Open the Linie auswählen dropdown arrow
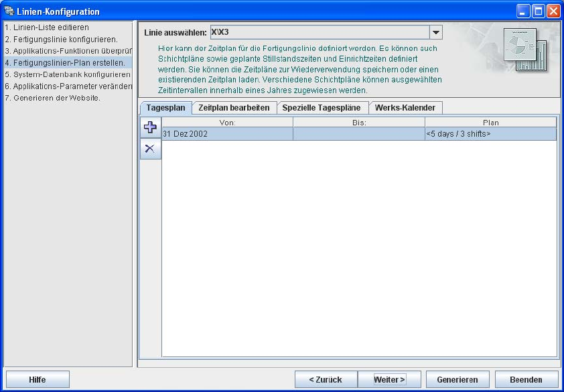564x392 pixels. pyautogui.click(x=436, y=32)
